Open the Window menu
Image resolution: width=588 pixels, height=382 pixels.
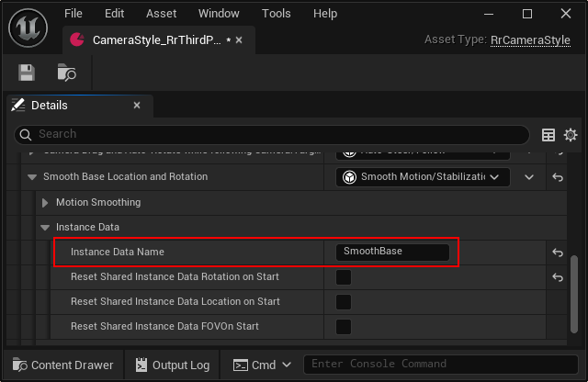coord(219,14)
